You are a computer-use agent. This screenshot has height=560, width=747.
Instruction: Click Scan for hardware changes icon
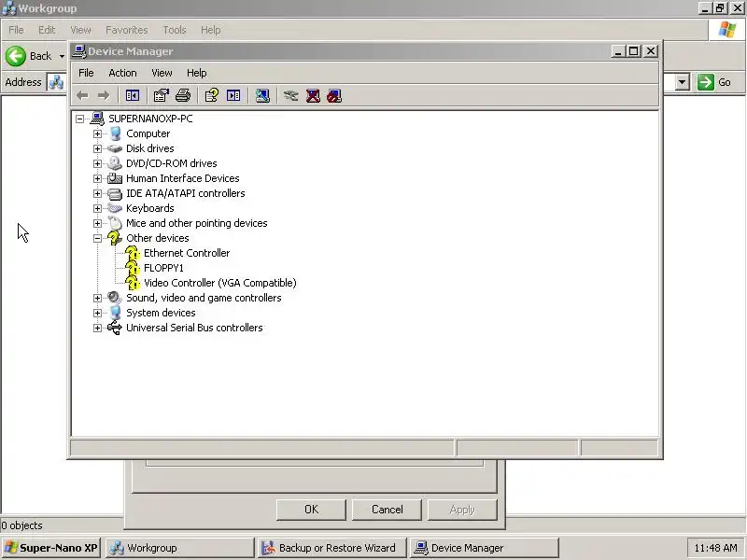click(262, 96)
